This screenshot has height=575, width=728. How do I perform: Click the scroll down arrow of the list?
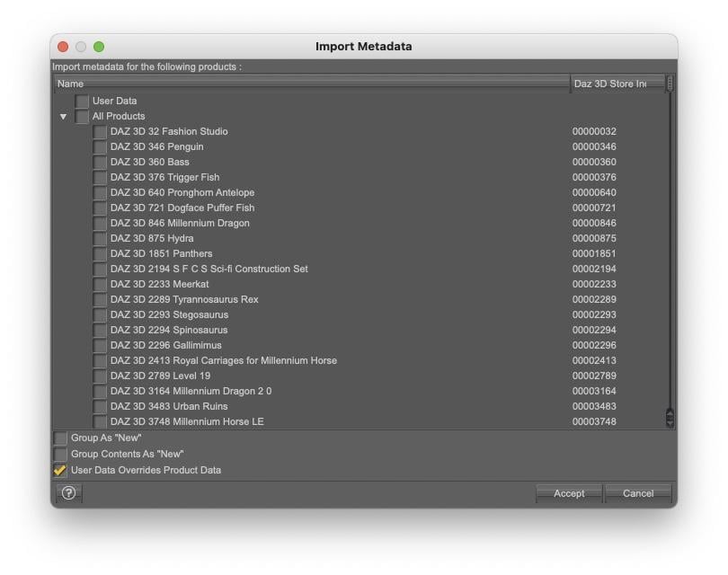click(670, 422)
